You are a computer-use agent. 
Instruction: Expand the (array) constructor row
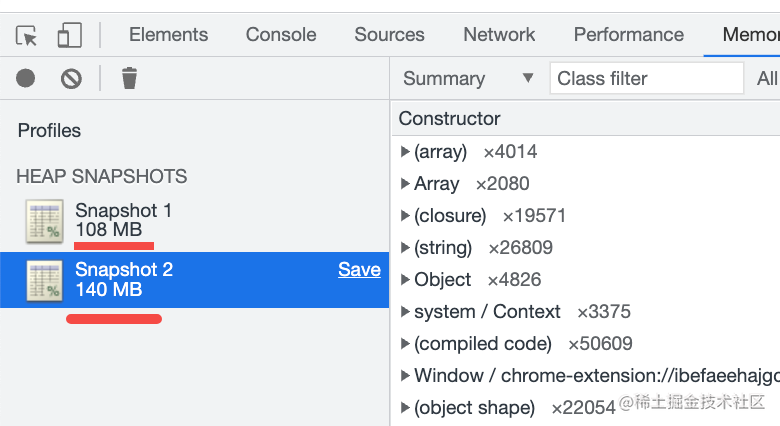(405, 152)
